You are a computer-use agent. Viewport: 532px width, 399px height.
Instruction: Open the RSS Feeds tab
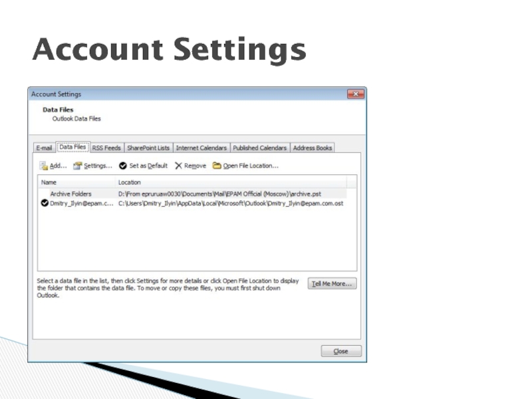coord(106,148)
